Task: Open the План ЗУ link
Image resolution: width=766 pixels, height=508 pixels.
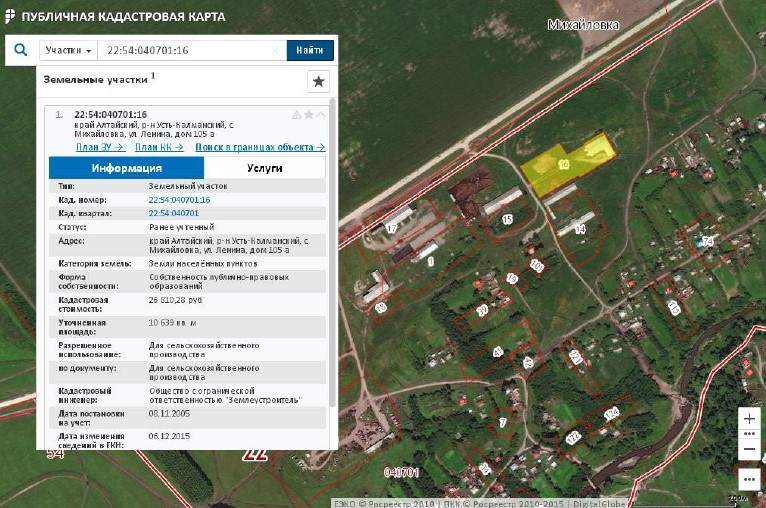Action: 99,147
